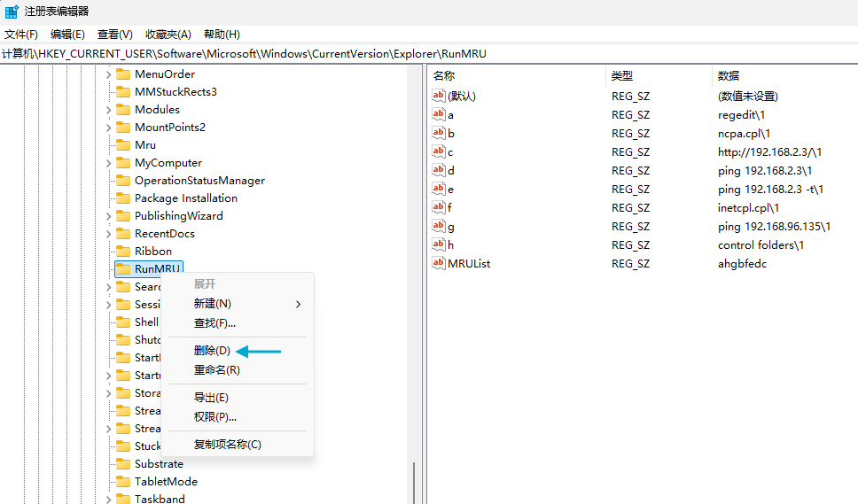Click the OperationStatusManager folder icon
858x504 pixels.
click(x=123, y=181)
